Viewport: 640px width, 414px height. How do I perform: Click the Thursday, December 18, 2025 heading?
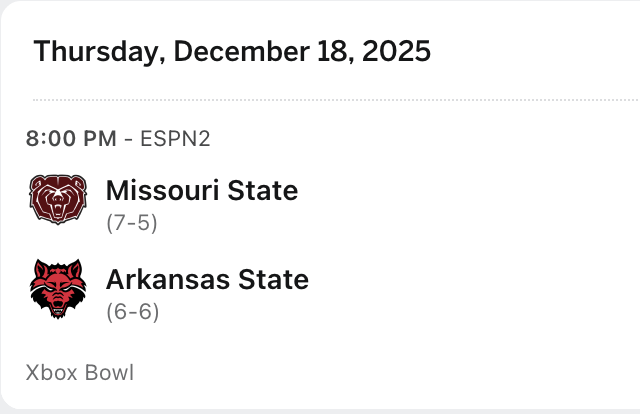click(232, 52)
